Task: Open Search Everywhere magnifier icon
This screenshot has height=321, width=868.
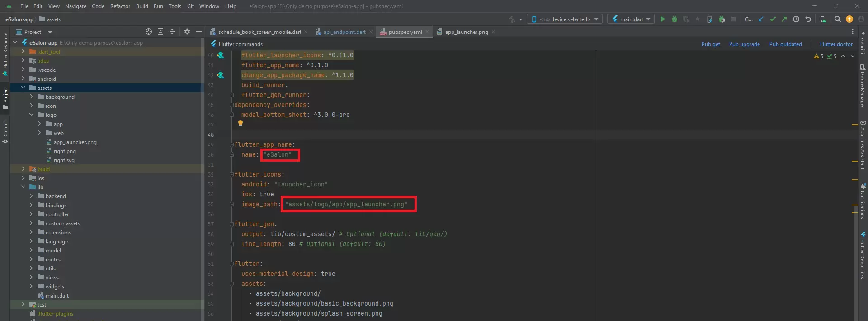Action: pos(838,19)
